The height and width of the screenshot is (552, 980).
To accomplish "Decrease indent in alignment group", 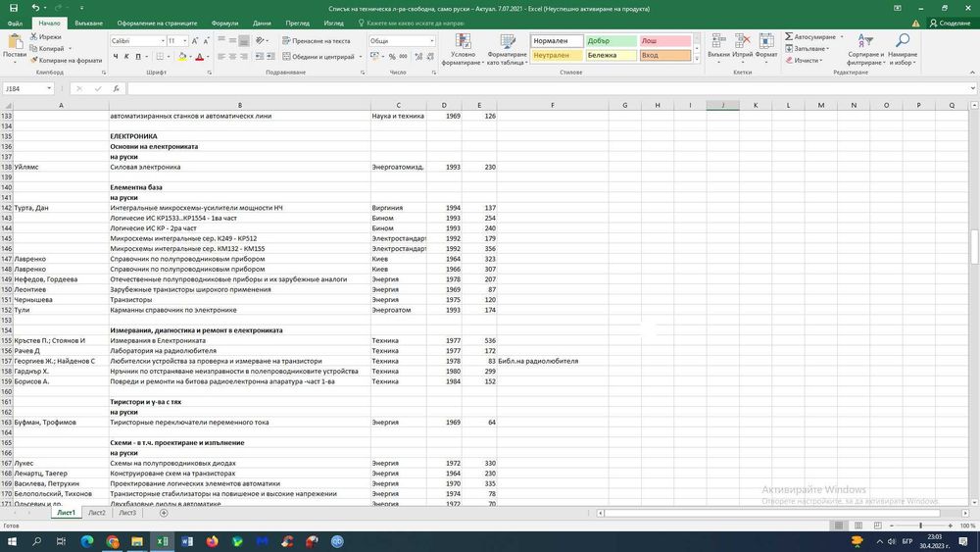I will click(x=260, y=56).
